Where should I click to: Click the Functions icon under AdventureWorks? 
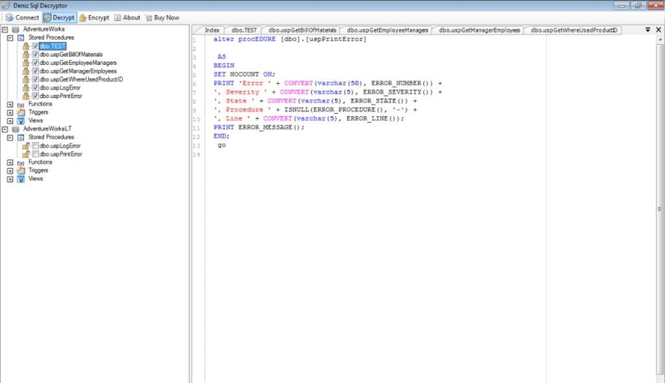(x=21, y=104)
